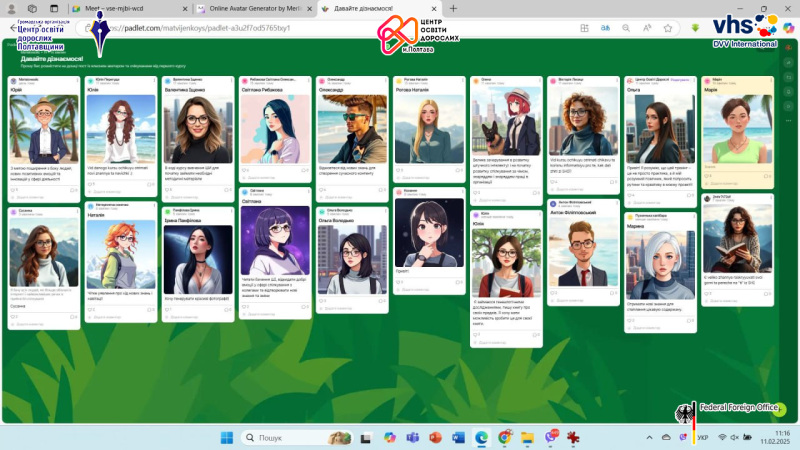Click the Edge browser icon in taskbar

481,438
